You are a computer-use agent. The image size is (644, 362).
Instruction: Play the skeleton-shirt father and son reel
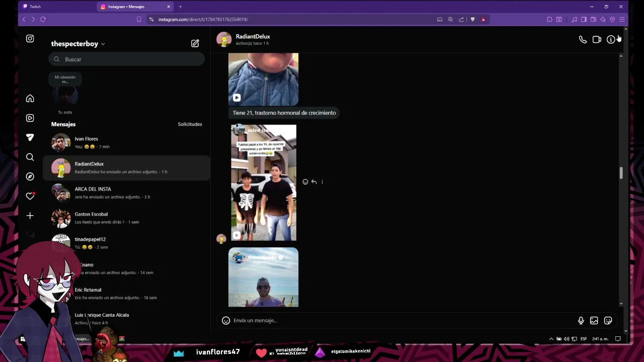pyautogui.click(x=264, y=183)
